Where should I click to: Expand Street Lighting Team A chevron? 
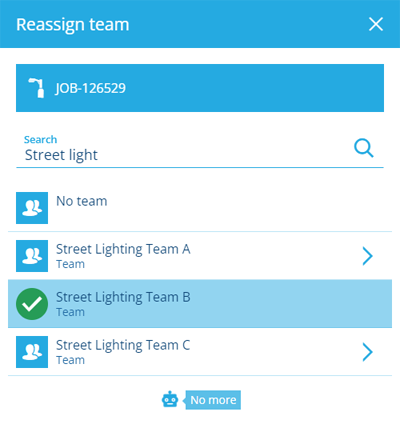367,256
